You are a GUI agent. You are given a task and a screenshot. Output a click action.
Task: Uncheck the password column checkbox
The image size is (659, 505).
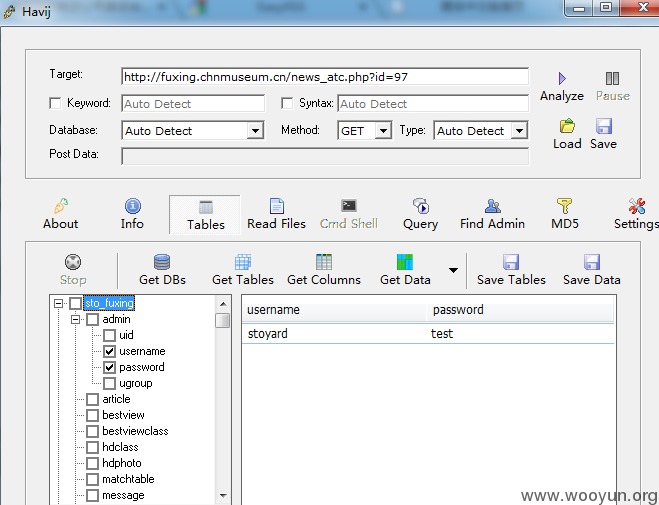(x=109, y=367)
